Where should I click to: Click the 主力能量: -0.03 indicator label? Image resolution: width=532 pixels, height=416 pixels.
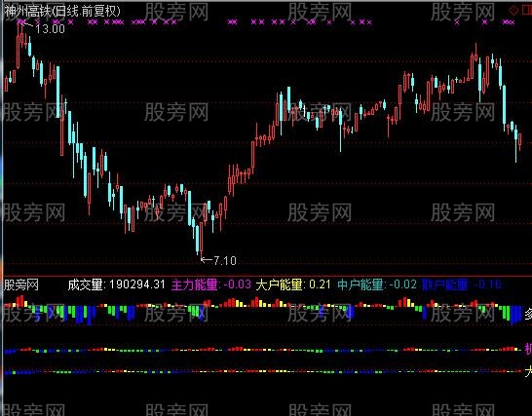pos(211,284)
